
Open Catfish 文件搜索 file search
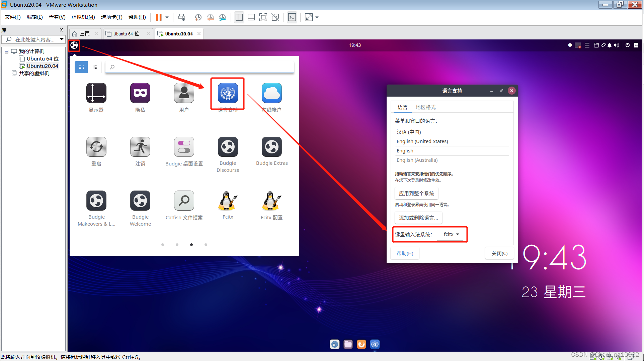pyautogui.click(x=184, y=201)
